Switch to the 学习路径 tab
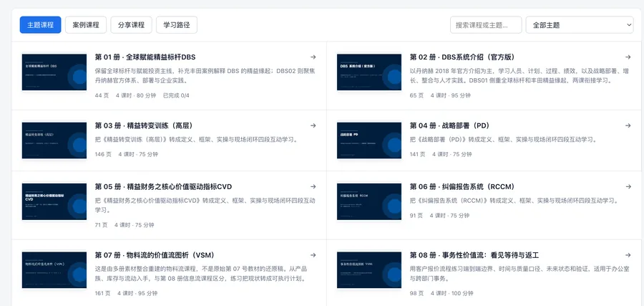 [x=177, y=24]
